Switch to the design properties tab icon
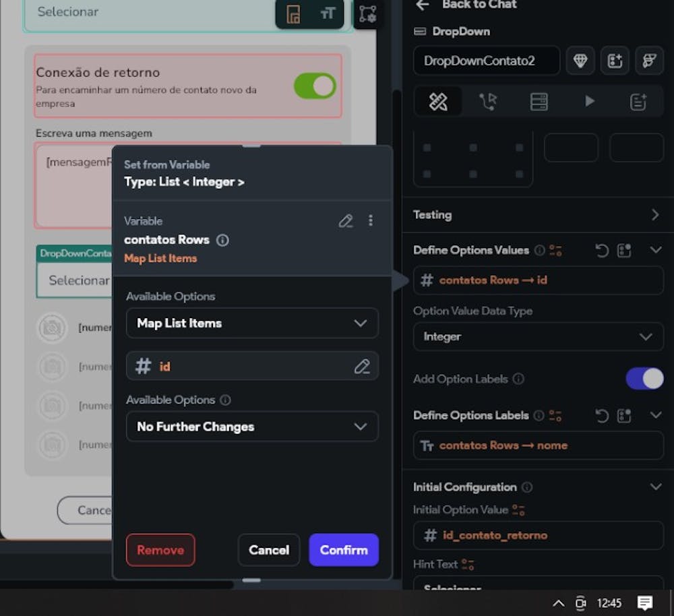Viewport: 674px width, 616px height. 439,102
